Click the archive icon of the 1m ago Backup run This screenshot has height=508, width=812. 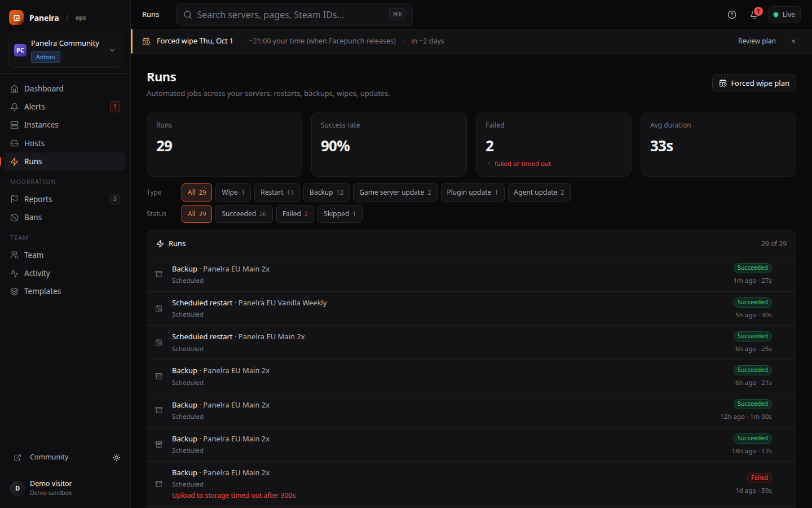[x=159, y=274]
